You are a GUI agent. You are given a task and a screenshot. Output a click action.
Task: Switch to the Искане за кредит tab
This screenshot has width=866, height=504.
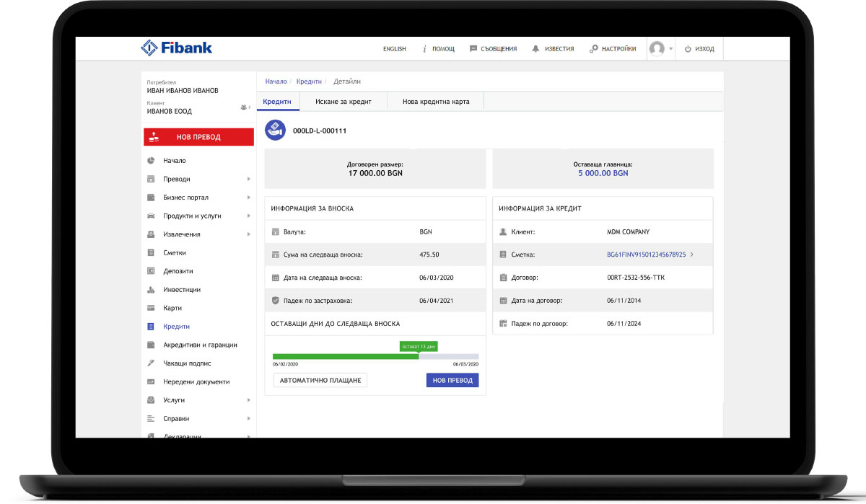[343, 102]
